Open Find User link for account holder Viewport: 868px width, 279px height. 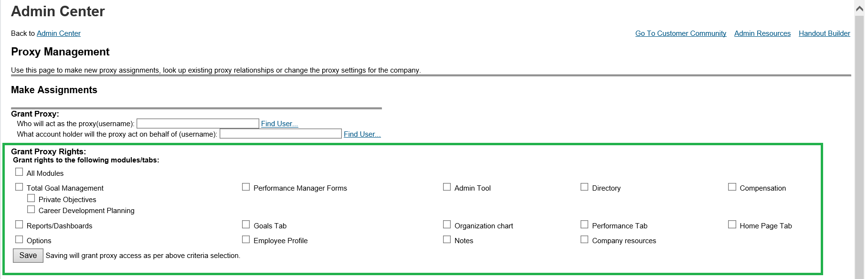point(362,134)
